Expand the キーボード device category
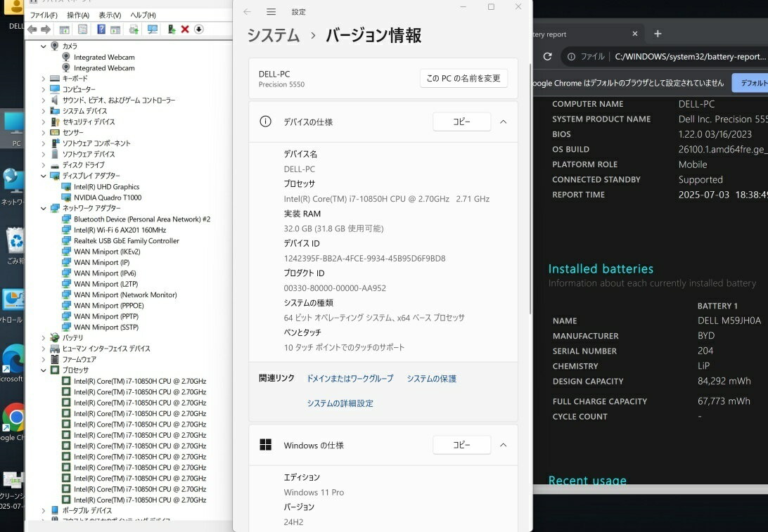The height and width of the screenshot is (532, 768). pyautogui.click(x=44, y=79)
